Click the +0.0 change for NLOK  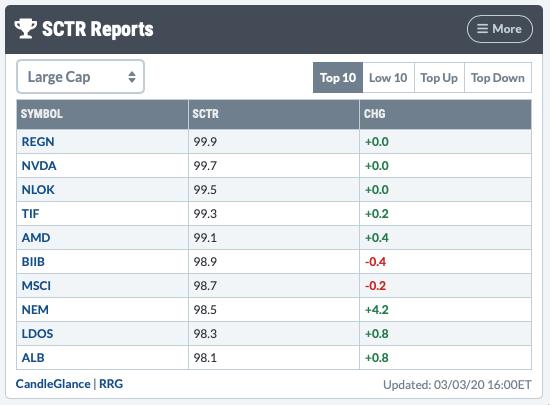pyautogui.click(x=377, y=190)
